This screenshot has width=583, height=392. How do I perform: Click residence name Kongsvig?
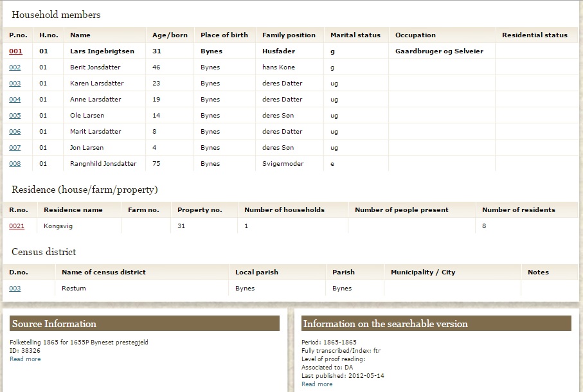tap(58, 226)
